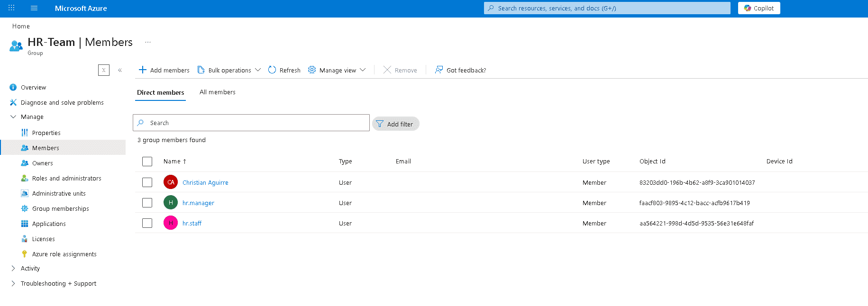Click the Copilot button

pos(758,8)
